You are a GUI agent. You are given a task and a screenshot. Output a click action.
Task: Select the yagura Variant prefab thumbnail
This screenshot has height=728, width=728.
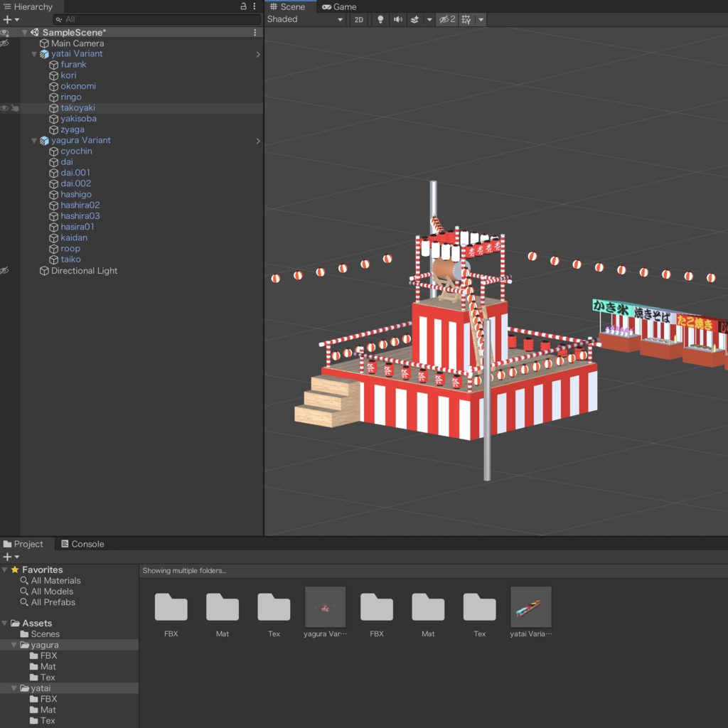325,607
